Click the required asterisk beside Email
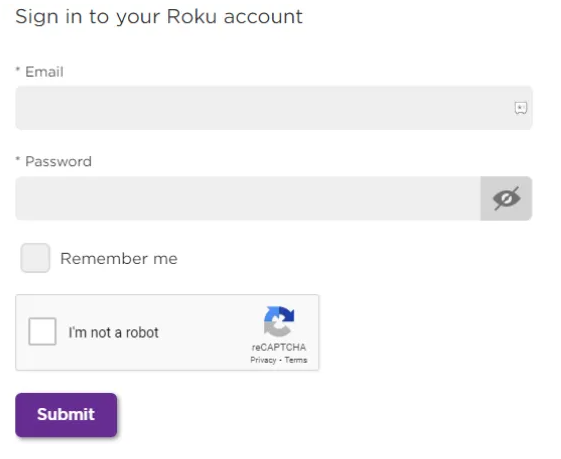 pos(18,69)
